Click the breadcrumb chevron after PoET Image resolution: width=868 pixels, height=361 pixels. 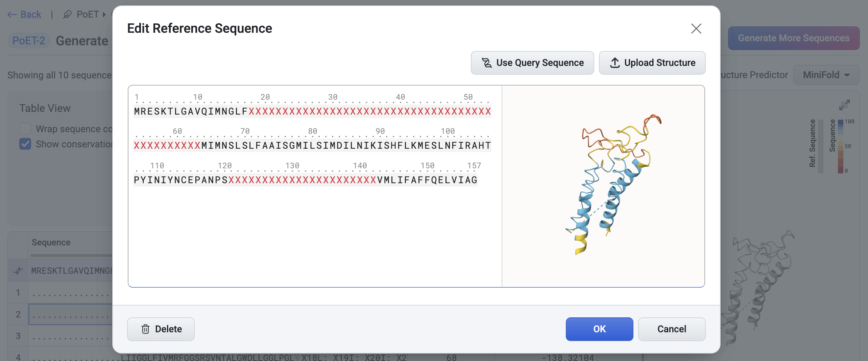103,14
